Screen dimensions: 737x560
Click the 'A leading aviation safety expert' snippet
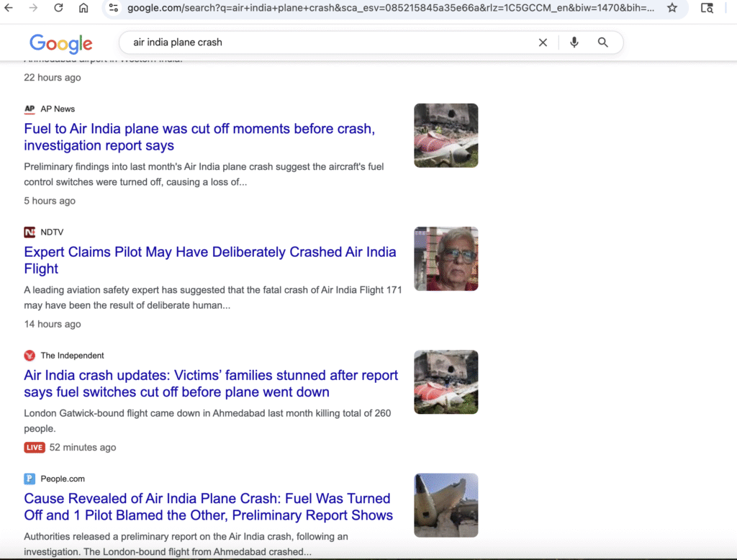213,297
